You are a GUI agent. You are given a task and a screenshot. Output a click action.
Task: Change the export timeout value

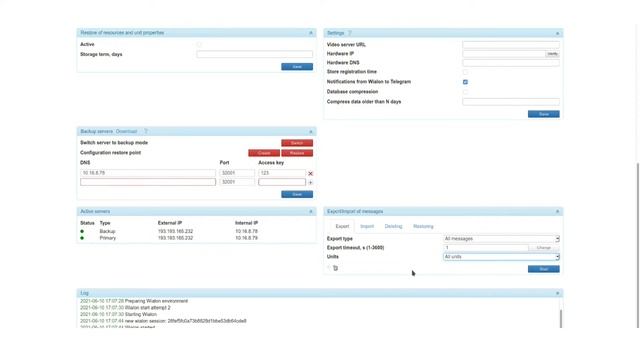544,248
